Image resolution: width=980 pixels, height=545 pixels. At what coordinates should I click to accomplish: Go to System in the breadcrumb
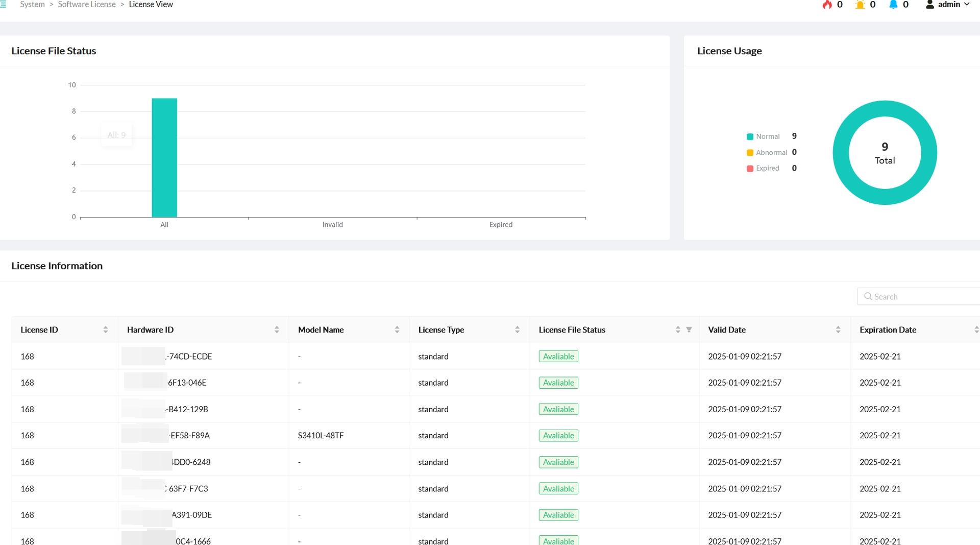pos(33,5)
